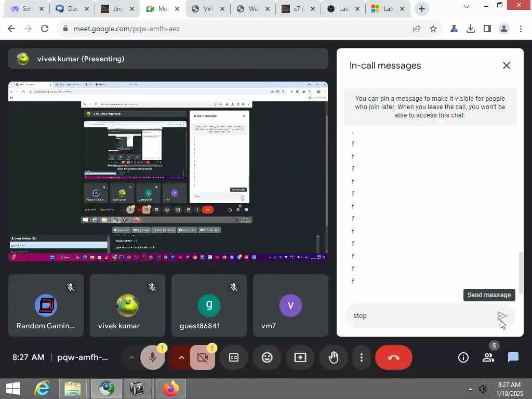Switch to the 'We' browser tab
The height and width of the screenshot is (399, 532).
coord(253,9)
